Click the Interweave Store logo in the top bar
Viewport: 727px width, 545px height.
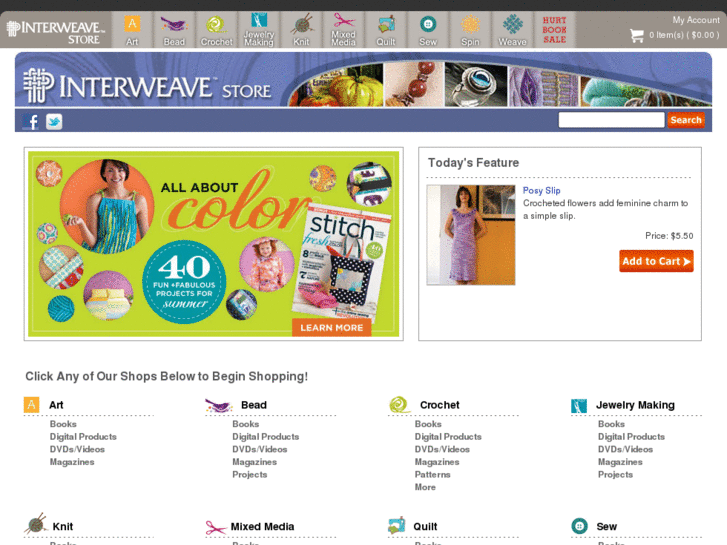coord(56,32)
